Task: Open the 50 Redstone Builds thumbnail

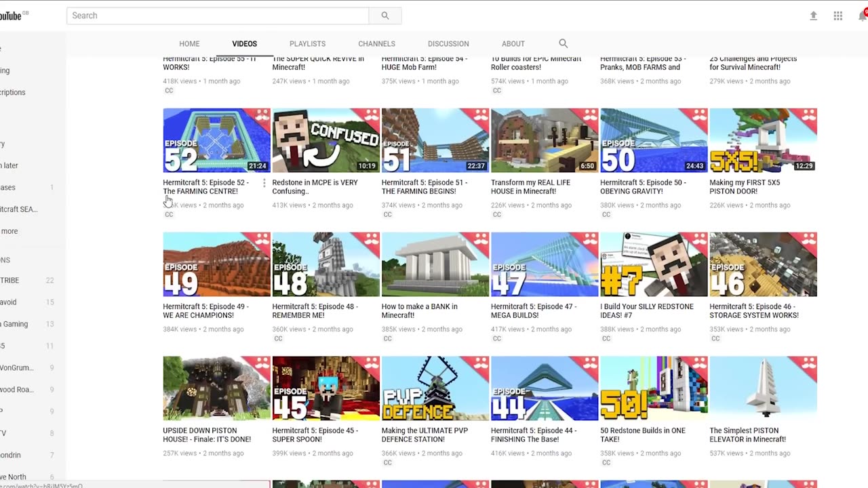Action: (x=654, y=388)
